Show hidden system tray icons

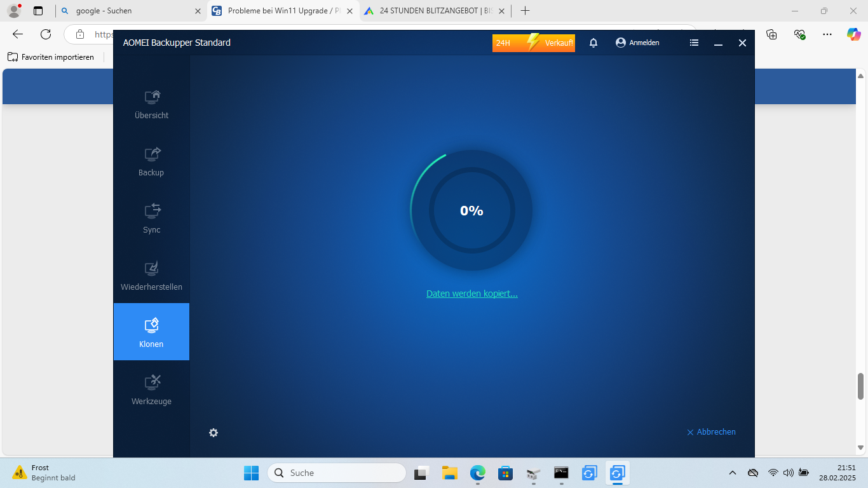point(733,473)
